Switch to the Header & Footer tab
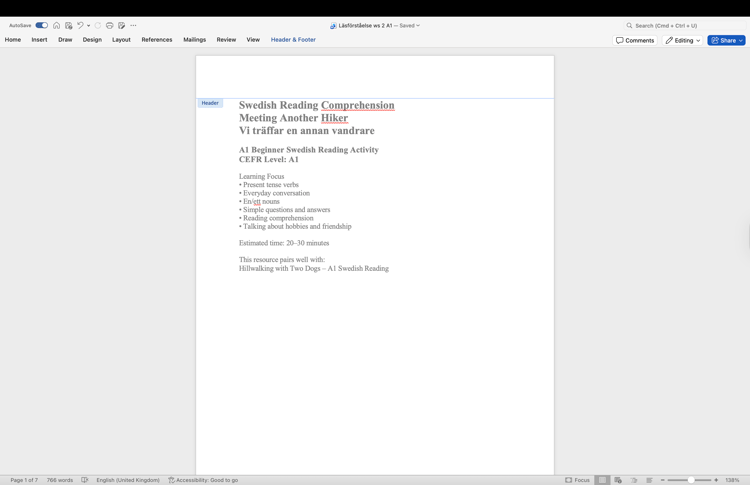This screenshot has width=750, height=485. click(293, 40)
